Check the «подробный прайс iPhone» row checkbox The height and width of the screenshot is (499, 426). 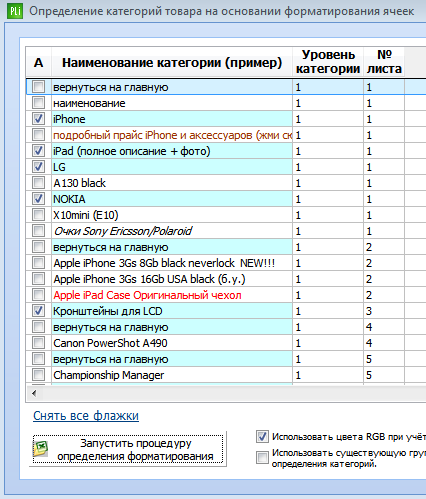[38, 135]
